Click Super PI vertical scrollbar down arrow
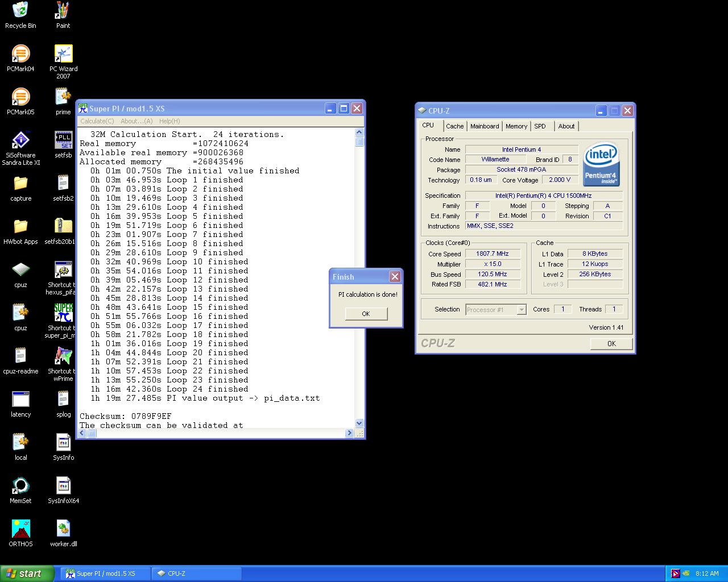The width and height of the screenshot is (728, 582). pos(359,423)
